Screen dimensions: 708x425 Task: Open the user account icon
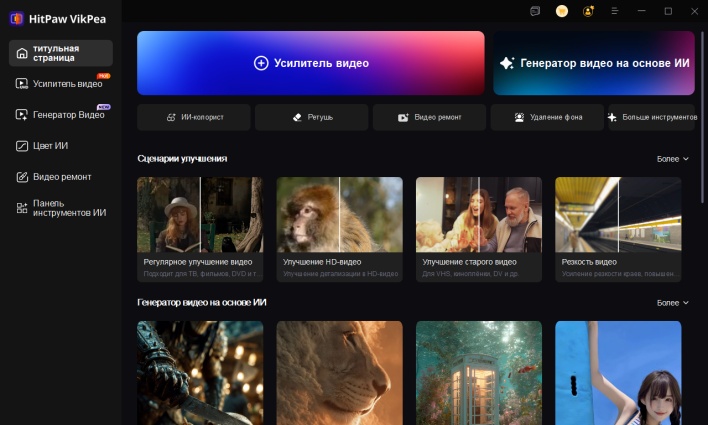click(x=588, y=11)
